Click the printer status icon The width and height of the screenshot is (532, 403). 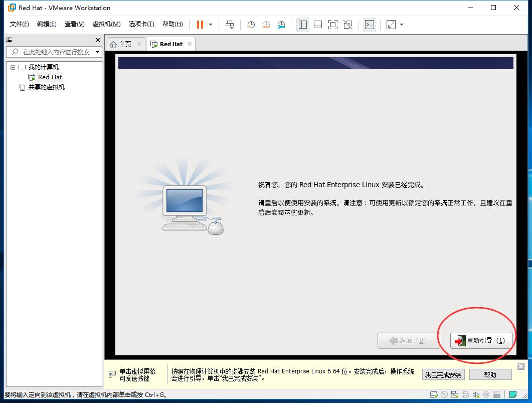click(465, 394)
